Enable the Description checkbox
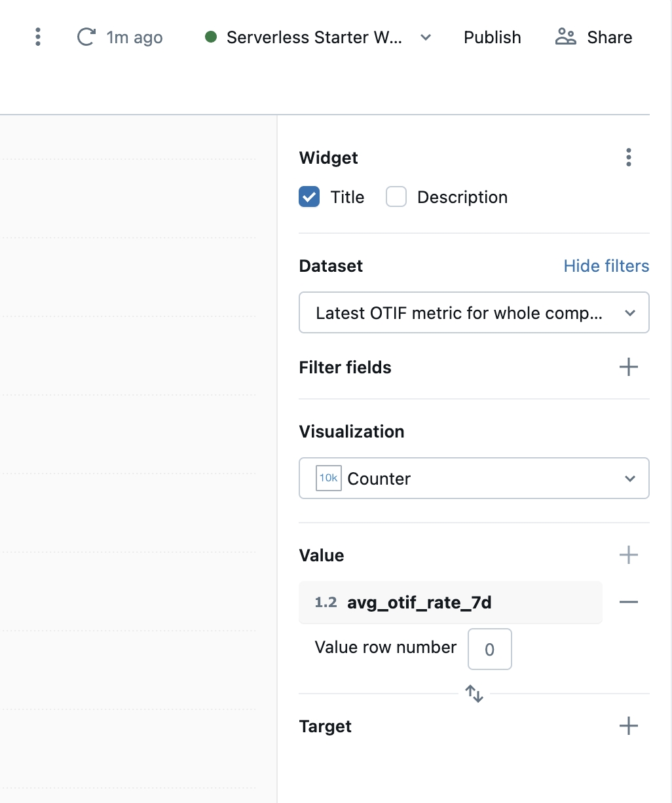 (396, 197)
